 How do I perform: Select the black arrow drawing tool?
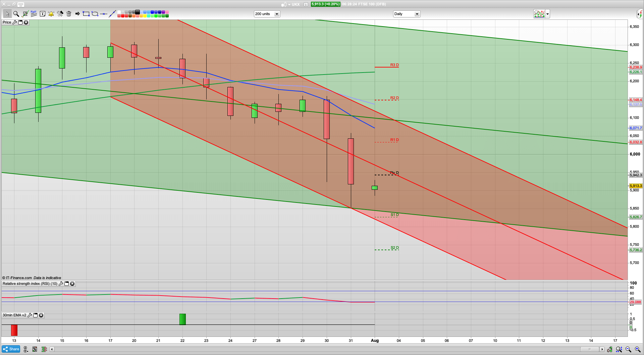point(77,14)
